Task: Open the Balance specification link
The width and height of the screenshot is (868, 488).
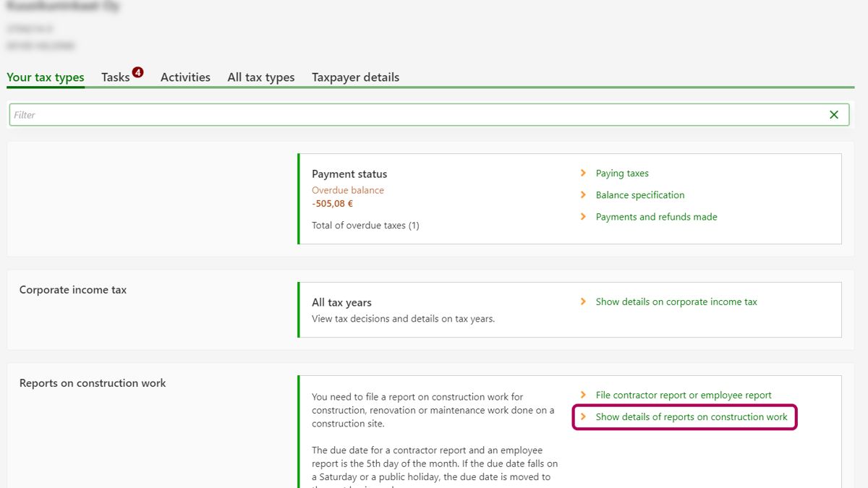Action: point(640,195)
